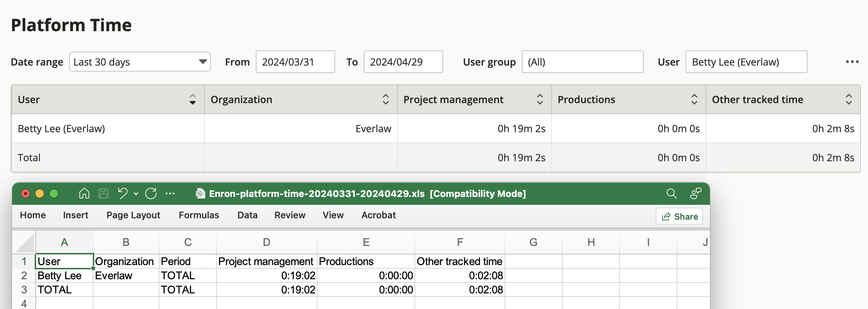
Task: Select column A header in Excel
Action: point(64,242)
